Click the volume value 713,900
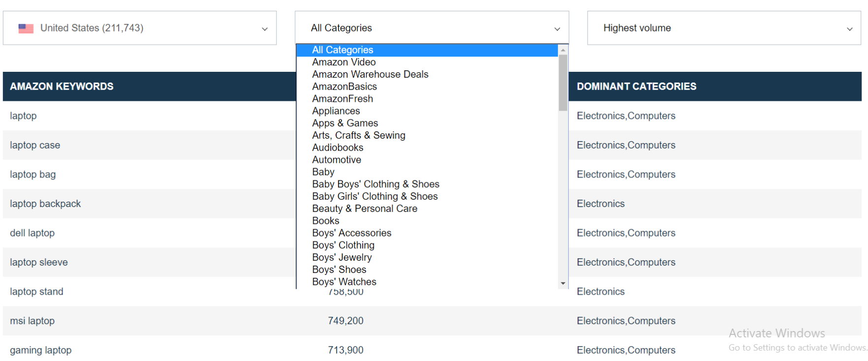The image size is (868, 361). pyautogui.click(x=345, y=350)
